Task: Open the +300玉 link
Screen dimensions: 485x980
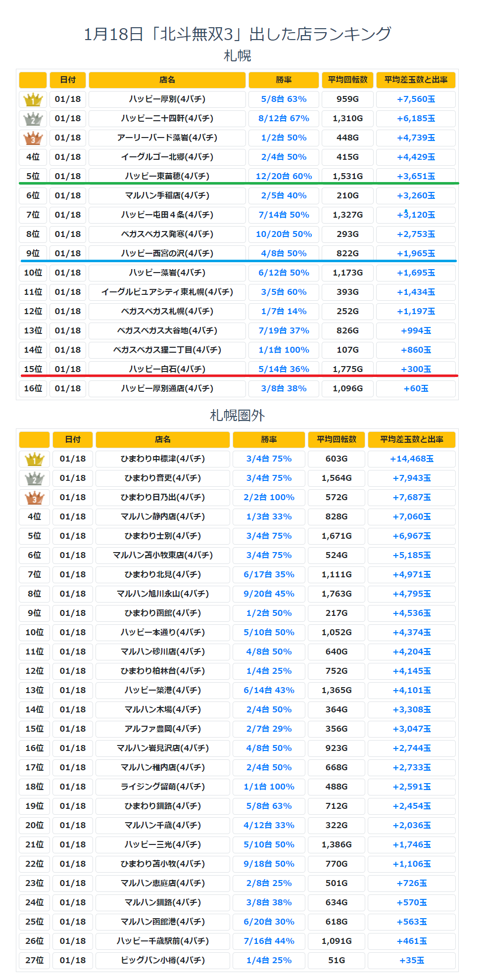Action: [416, 369]
